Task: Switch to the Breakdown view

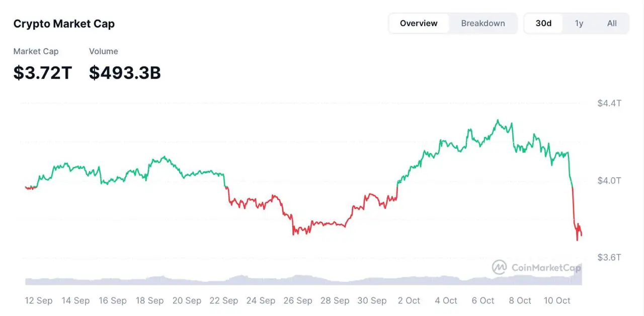Action: [482, 23]
